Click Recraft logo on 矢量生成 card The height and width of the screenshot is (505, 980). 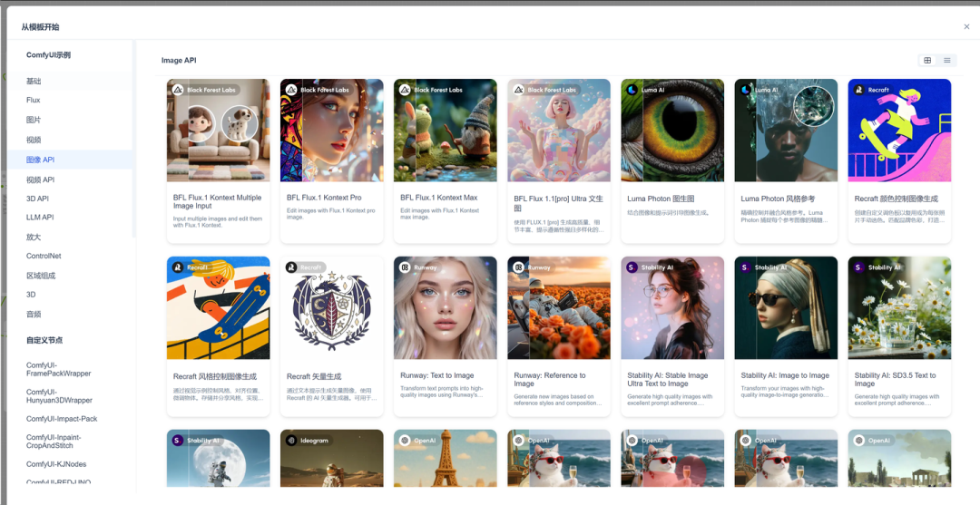tap(291, 267)
